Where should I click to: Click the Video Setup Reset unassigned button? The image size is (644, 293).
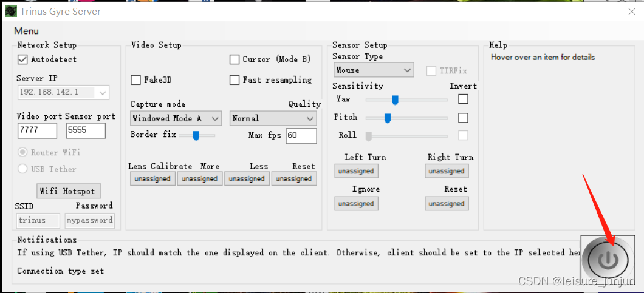(294, 179)
